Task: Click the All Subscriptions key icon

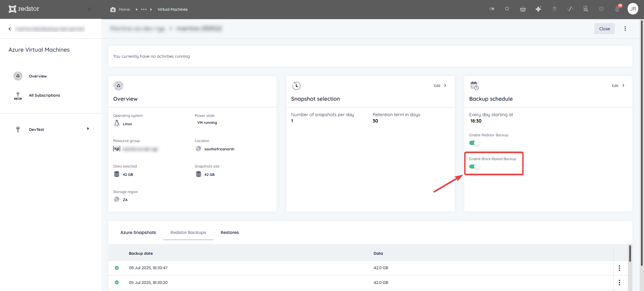Action: pos(18,96)
